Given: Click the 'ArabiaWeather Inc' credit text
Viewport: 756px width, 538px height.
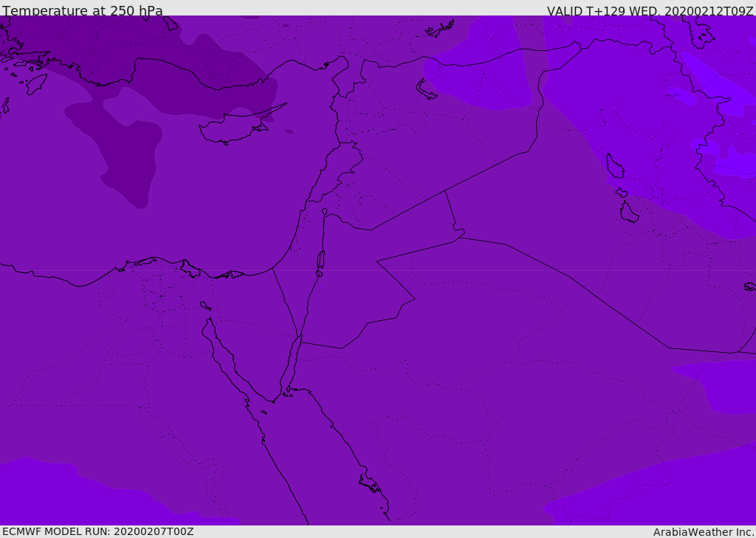Looking at the screenshot, I should 704,532.
